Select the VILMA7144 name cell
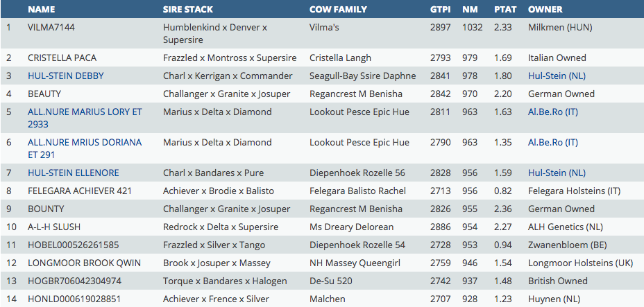Image resolution: width=644 pixels, height=307 pixels. coord(53,27)
